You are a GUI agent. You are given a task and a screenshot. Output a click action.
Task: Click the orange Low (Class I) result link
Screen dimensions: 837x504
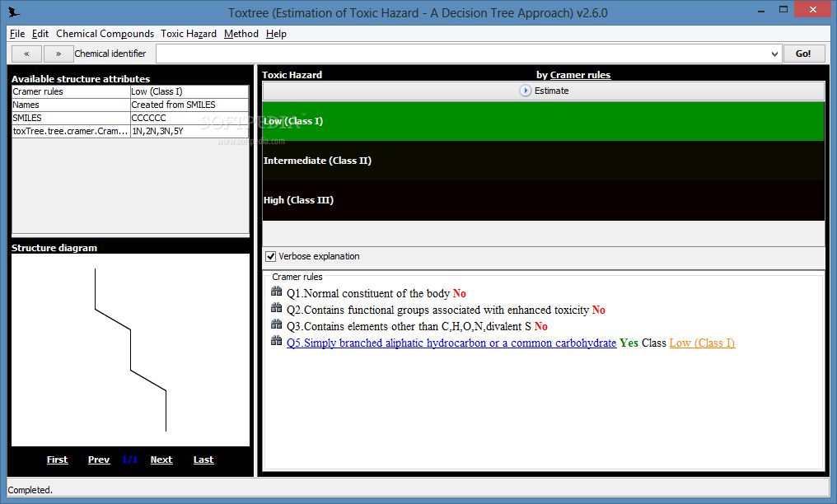click(702, 343)
